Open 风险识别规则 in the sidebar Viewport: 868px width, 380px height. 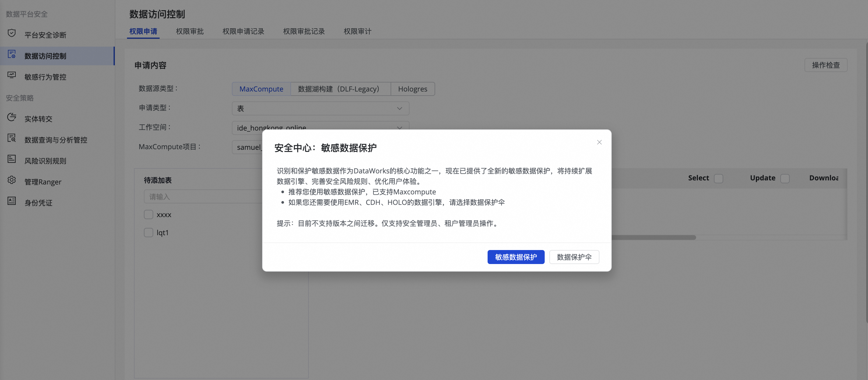click(57, 161)
